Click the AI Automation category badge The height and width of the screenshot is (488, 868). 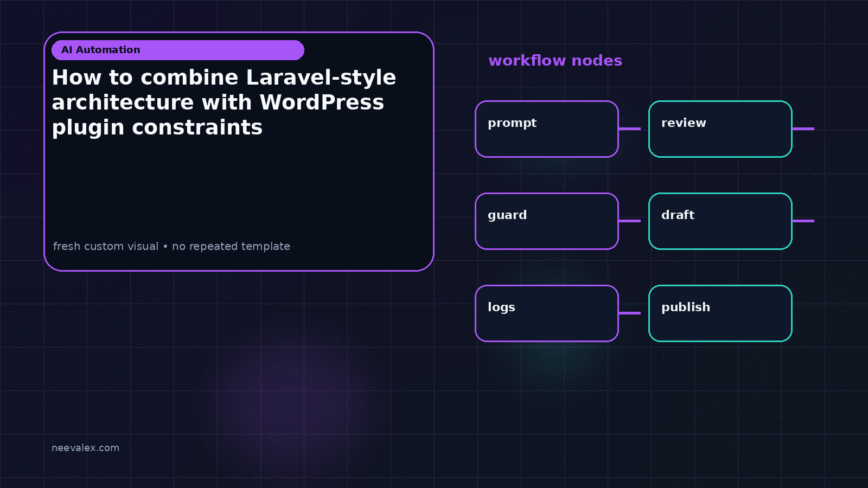click(178, 50)
